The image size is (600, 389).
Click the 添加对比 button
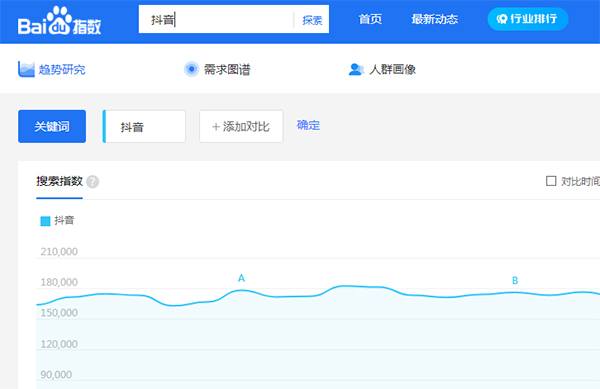coord(241,126)
